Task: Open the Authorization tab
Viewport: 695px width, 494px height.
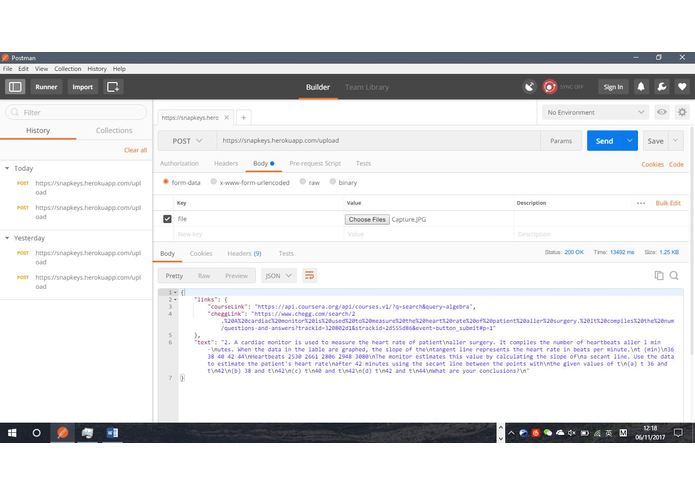Action: [x=179, y=163]
